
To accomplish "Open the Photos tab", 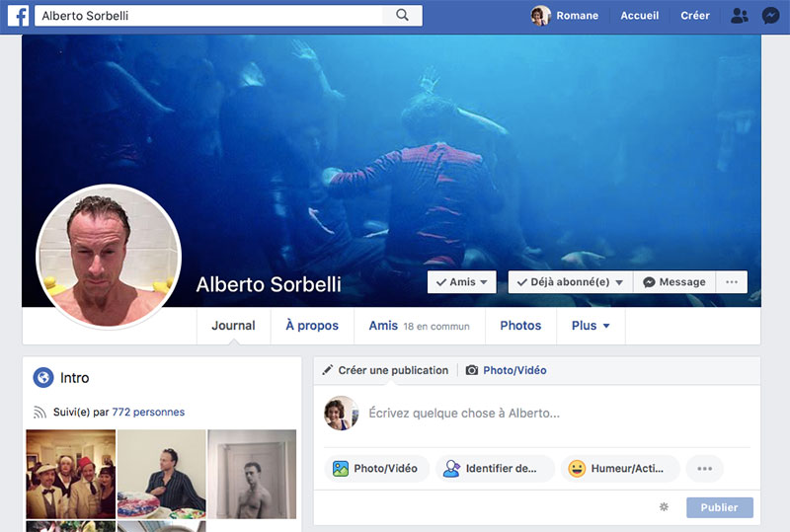I will click(x=520, y=326).
